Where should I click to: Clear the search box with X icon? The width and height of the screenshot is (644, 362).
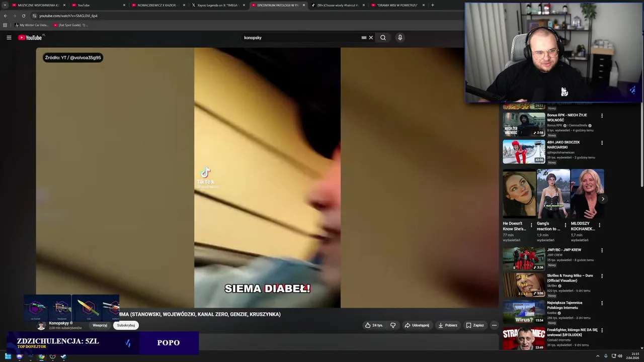371,38
